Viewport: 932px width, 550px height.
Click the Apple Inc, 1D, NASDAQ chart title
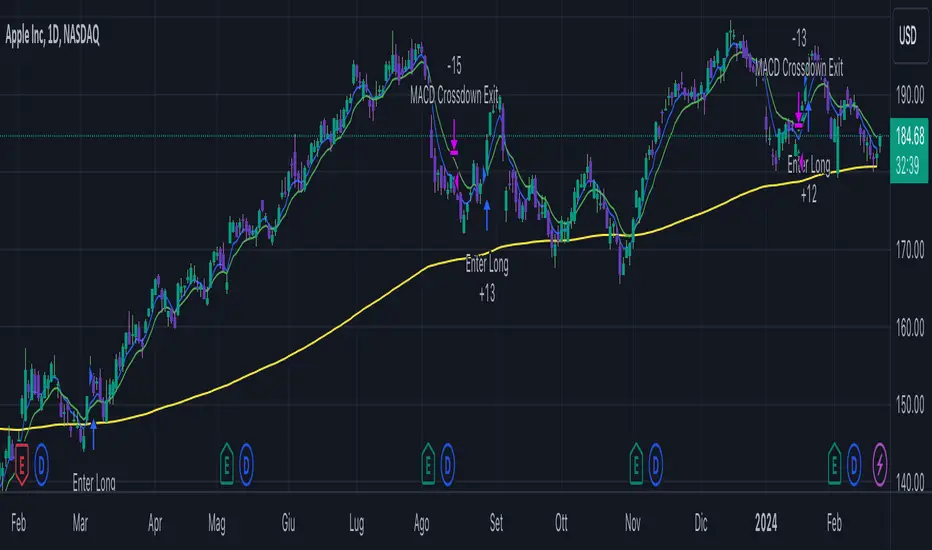click(x=53, y=36)
